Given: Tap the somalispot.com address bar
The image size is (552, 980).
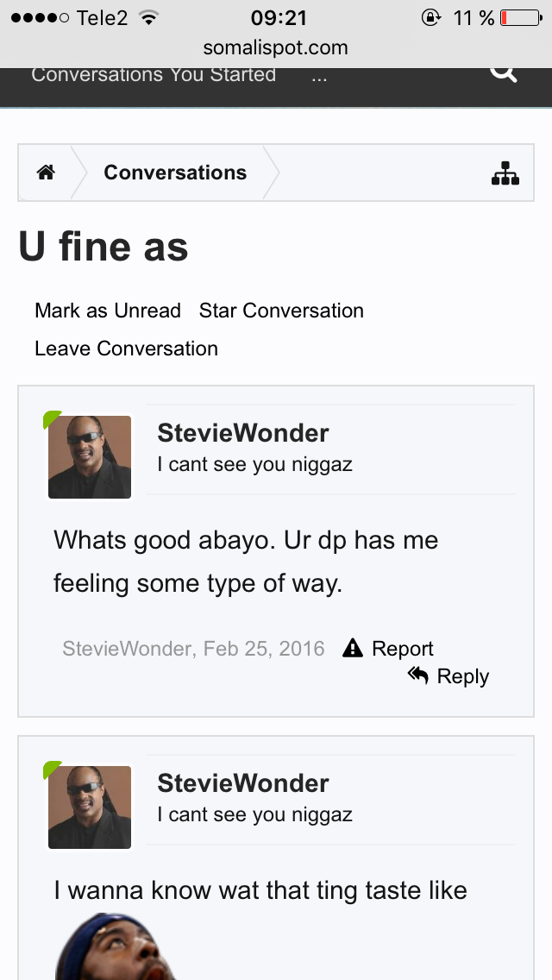Looking at the screenshot, I should coord(276,47).
